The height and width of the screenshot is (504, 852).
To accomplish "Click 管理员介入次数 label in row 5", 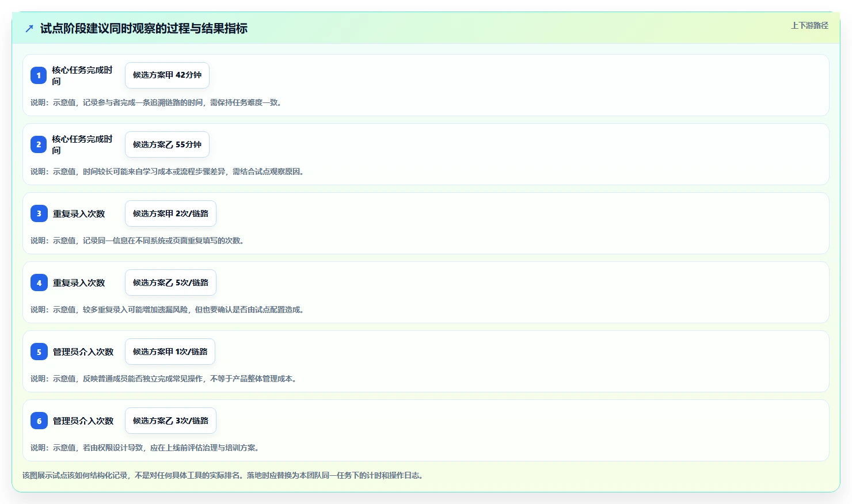I will point(83,352).
